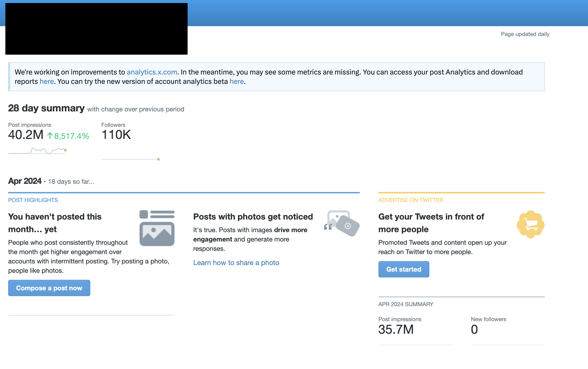This screenshot has width=588, height=369.
Task: Click the Apr 2024 month heading
Action: 25,181
